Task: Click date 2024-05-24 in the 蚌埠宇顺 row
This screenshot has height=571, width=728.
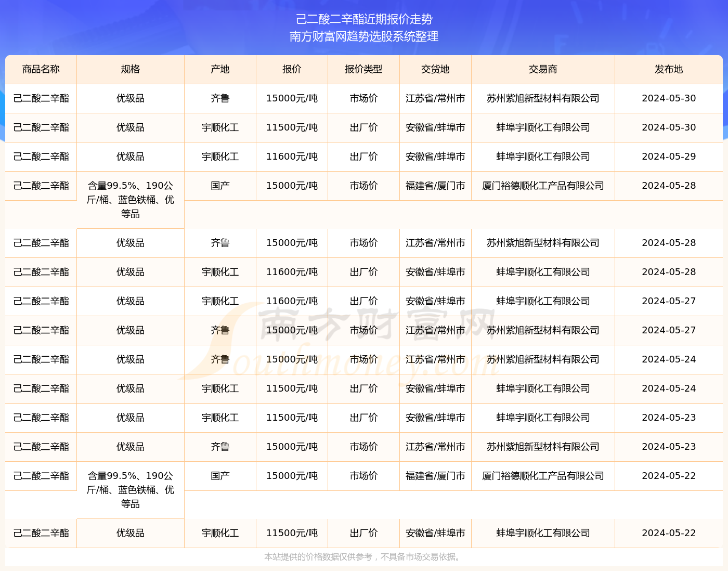Action: [669, 388]
